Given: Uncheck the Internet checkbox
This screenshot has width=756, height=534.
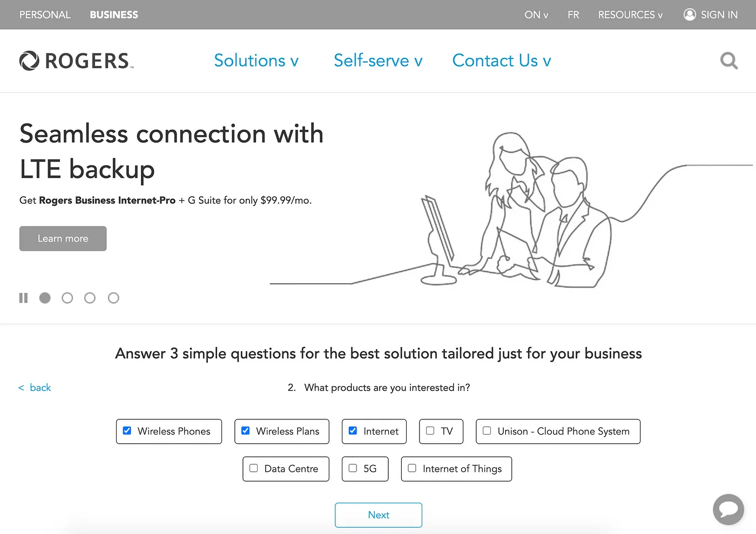Looking at the screenshot, I should pos(353,431).
